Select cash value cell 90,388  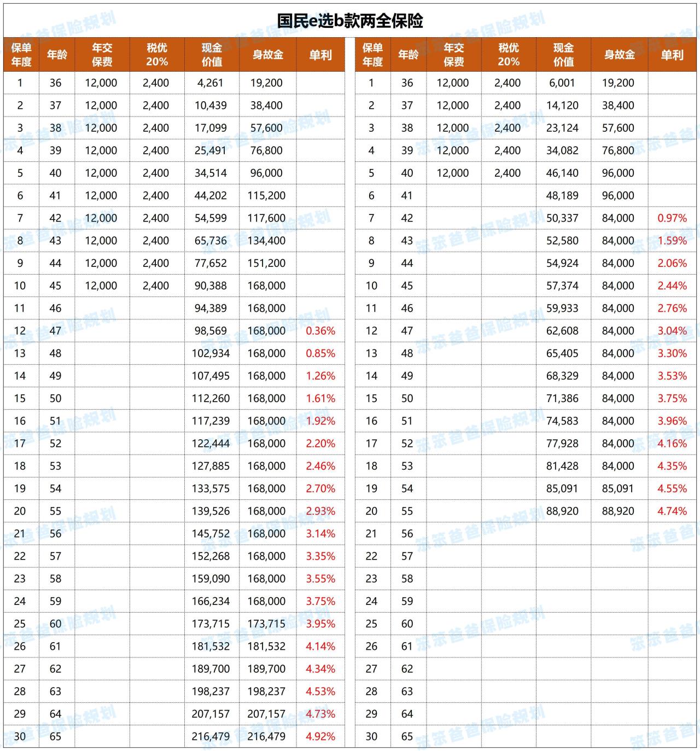pyautogui.click(x=211, y=286)
